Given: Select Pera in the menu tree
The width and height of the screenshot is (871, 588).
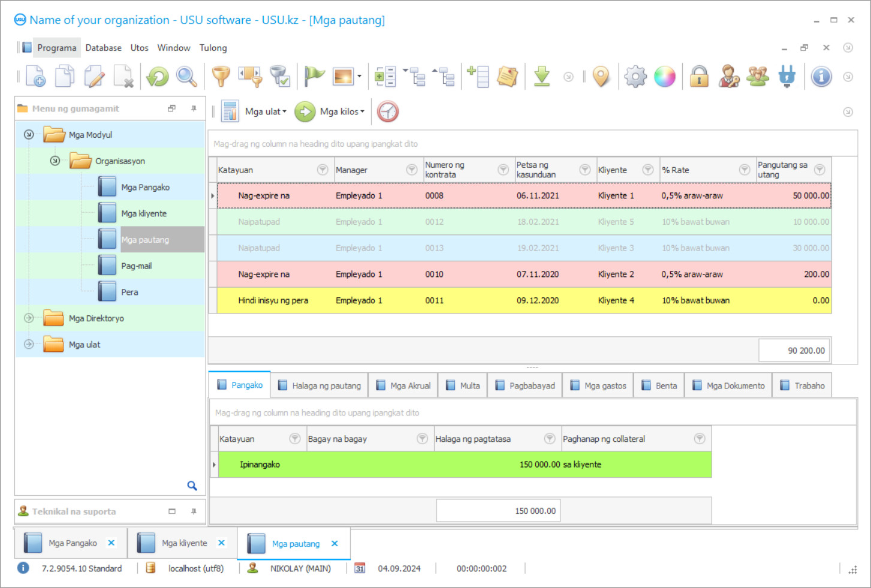Looking at the screenshot, I should [129, 292].
